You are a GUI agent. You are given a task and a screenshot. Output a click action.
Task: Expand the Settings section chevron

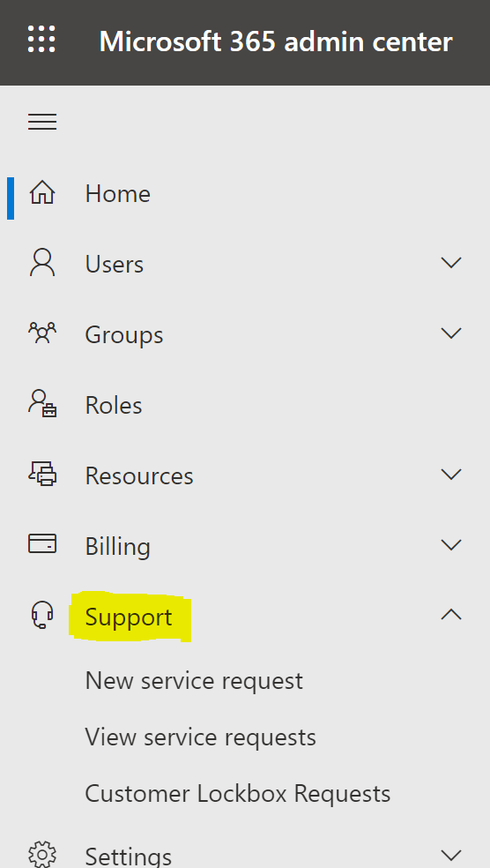[451, 856]
